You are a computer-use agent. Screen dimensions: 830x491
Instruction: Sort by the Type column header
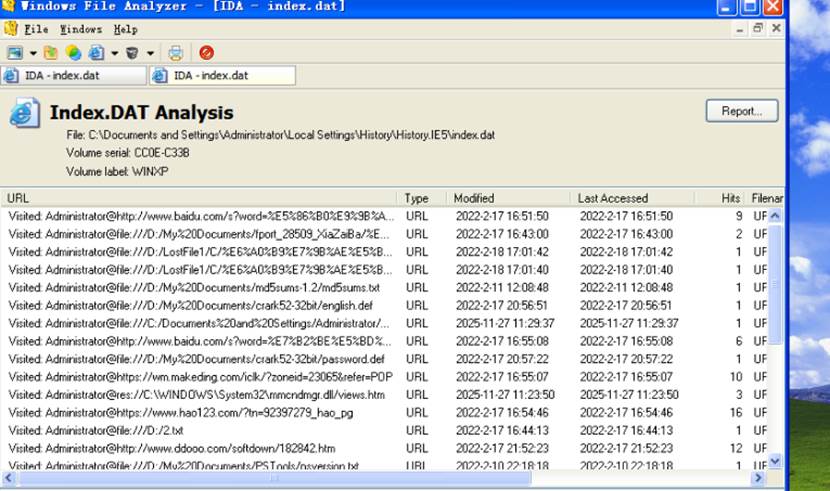421,198
